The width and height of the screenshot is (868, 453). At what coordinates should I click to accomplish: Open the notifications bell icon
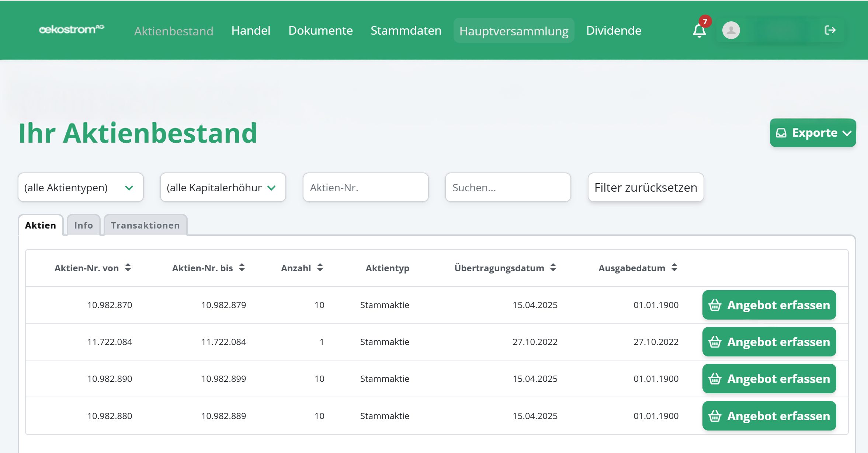pyautogui.click(x=699, y=30)
